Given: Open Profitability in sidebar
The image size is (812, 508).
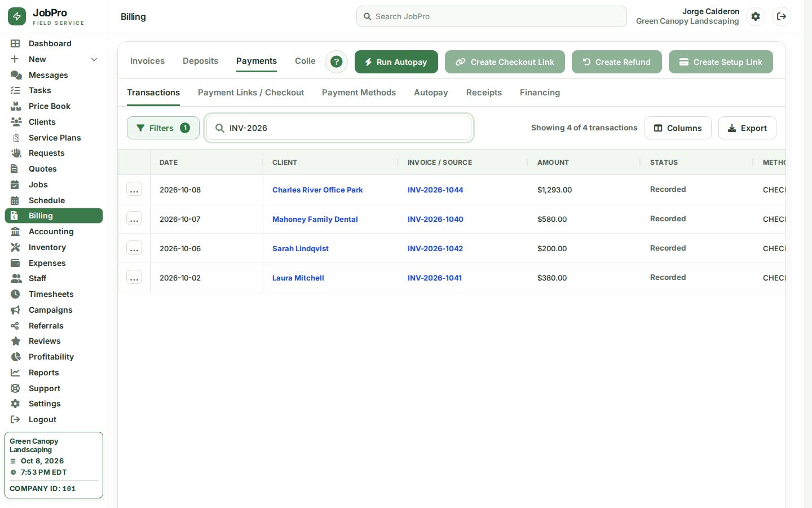Looking at the screenshot, I should point(54,357).
